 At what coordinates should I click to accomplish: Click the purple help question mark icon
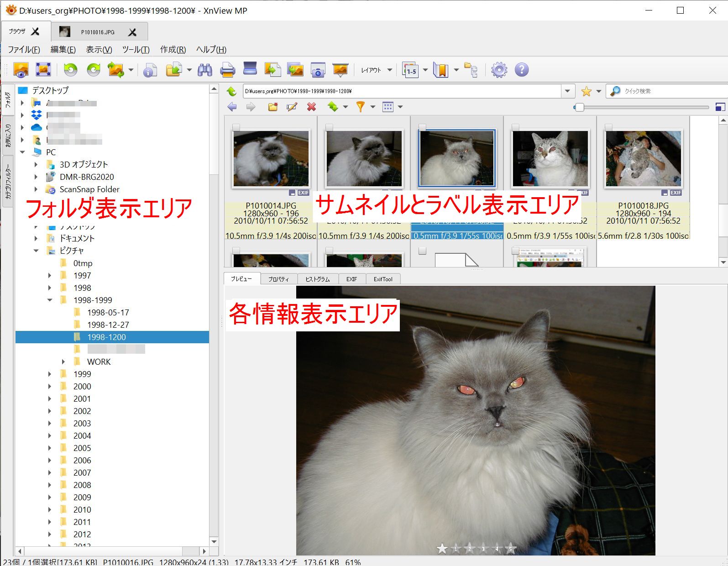522,70
